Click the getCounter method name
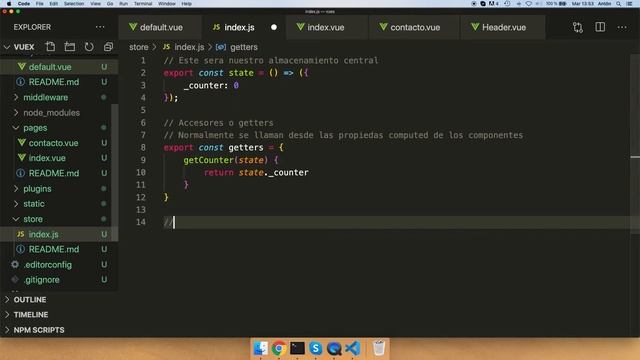The width and height of the screenshot is (640, 360). pos(209,160)
